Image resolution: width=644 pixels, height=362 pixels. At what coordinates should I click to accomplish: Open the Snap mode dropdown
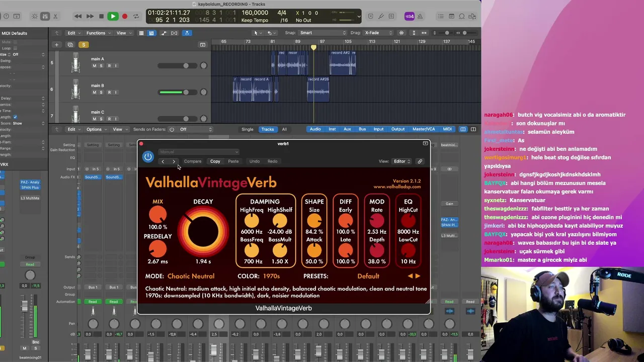click(322, 33)
